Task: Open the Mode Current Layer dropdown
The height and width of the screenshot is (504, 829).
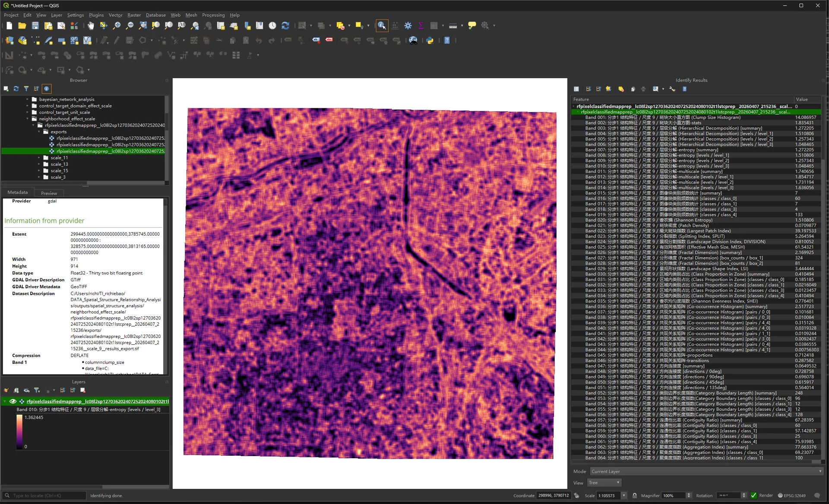Action: point(706,472)
